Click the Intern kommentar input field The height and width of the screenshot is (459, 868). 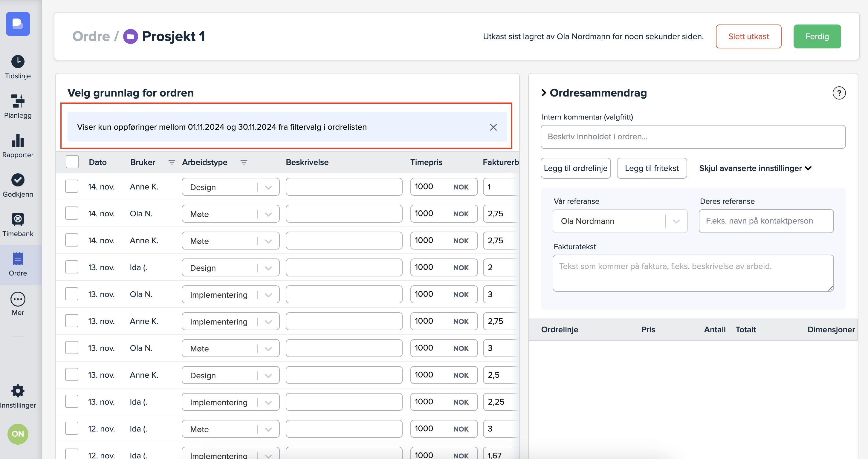[x=693, y=137]
